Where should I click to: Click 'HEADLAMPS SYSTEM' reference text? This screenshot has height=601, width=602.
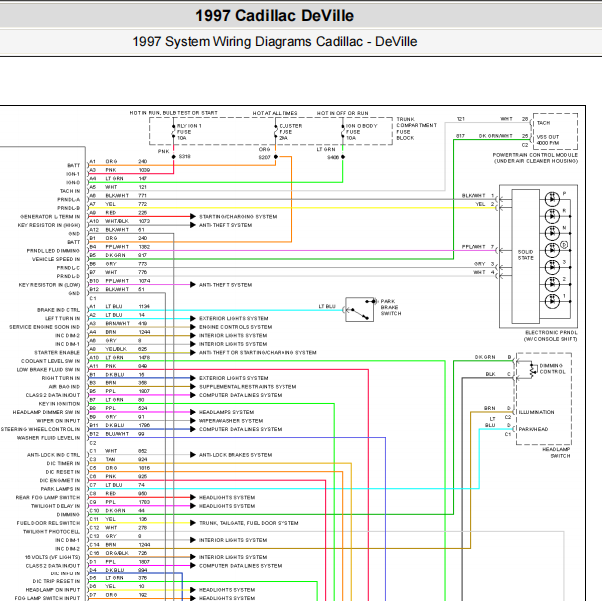tap(227, 412)
